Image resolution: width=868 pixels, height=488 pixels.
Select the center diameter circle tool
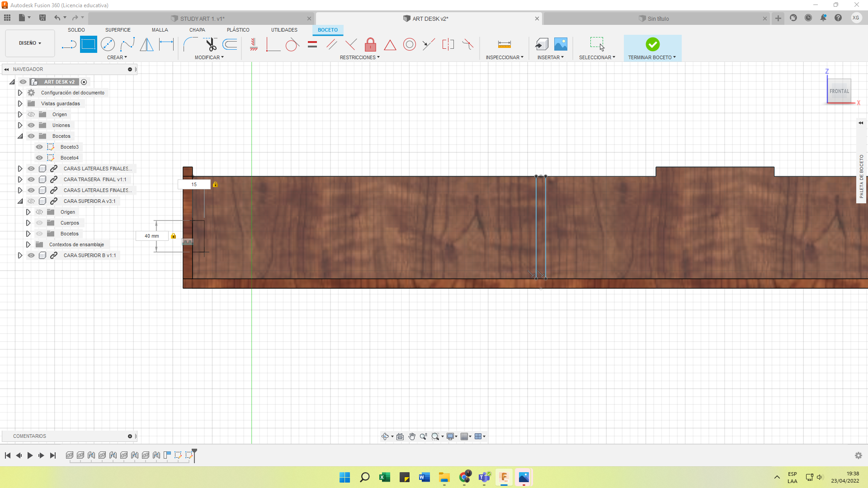pyautogui.click(x=108, y=44)
